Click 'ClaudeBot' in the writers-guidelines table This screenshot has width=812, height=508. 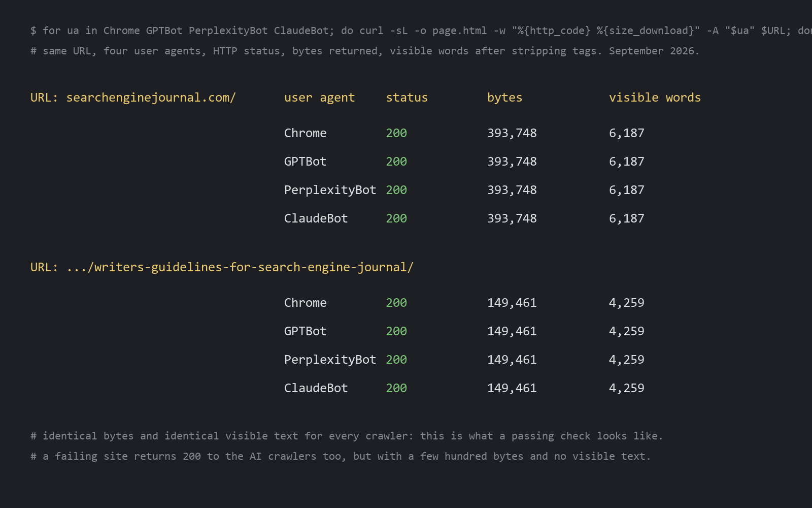coord(316,388)
